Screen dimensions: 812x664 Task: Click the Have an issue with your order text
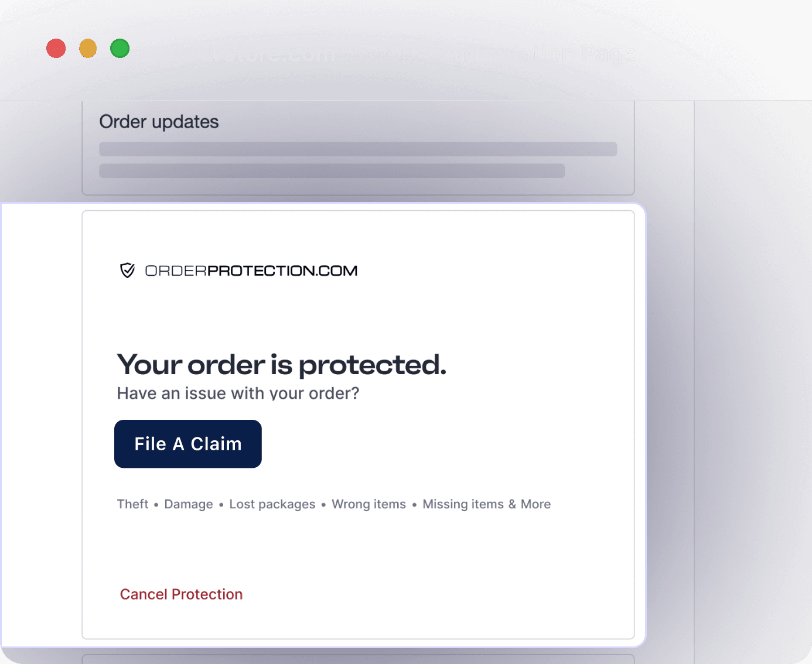point(238,393)
